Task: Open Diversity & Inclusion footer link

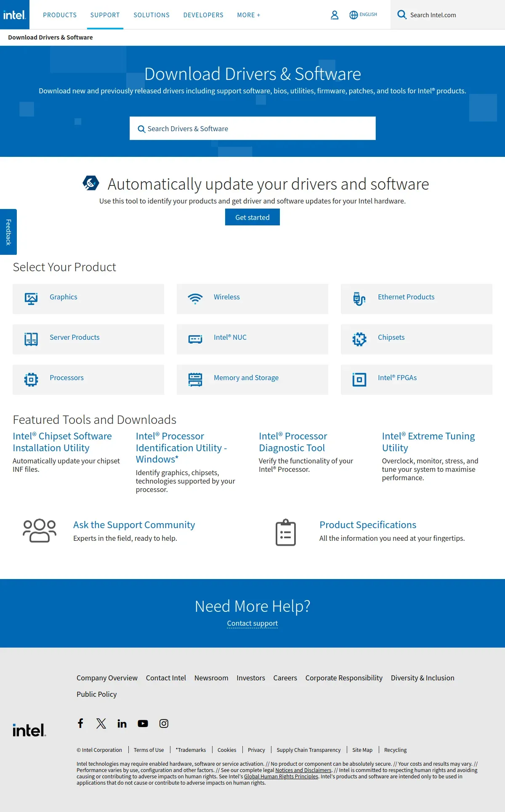Action: click(423, 678)
